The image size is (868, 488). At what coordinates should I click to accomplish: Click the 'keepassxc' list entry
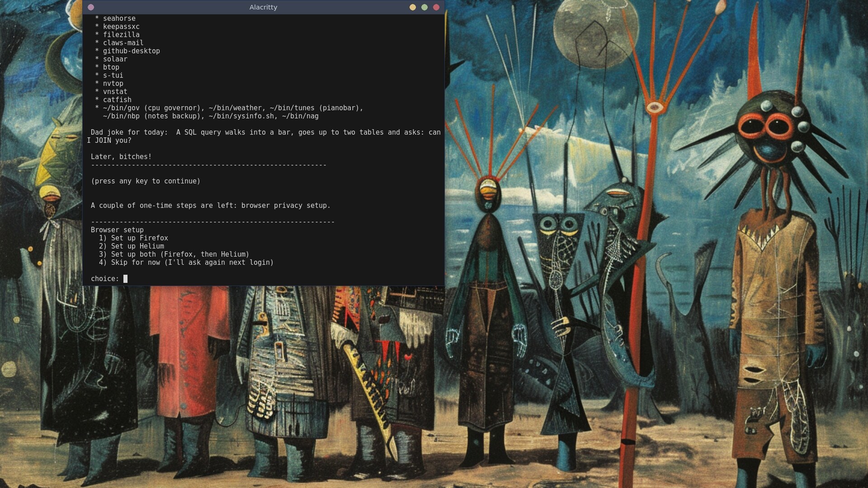121,27
